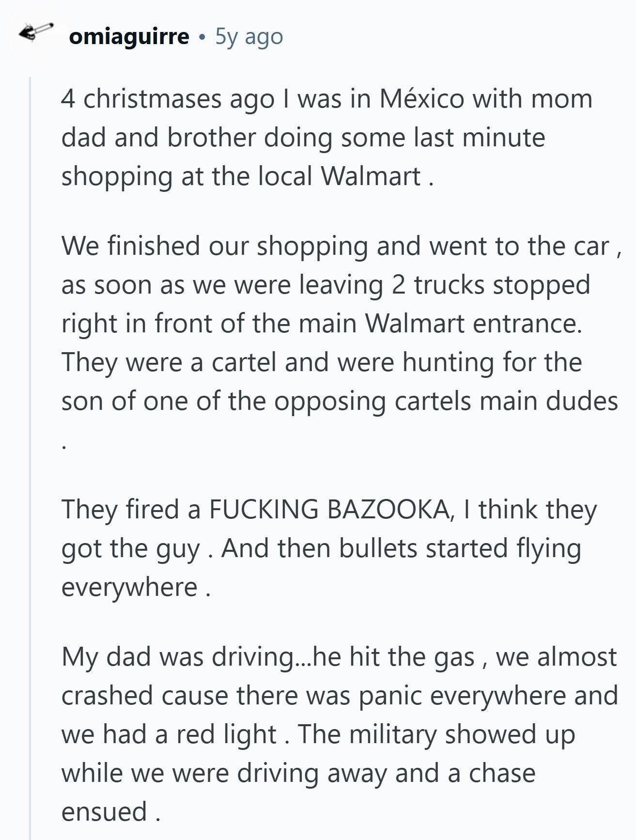Image resolution: width=636 pixels, height=840 pixels.
Task: Click the word "México" in the comment
Action: pos(421,99)
